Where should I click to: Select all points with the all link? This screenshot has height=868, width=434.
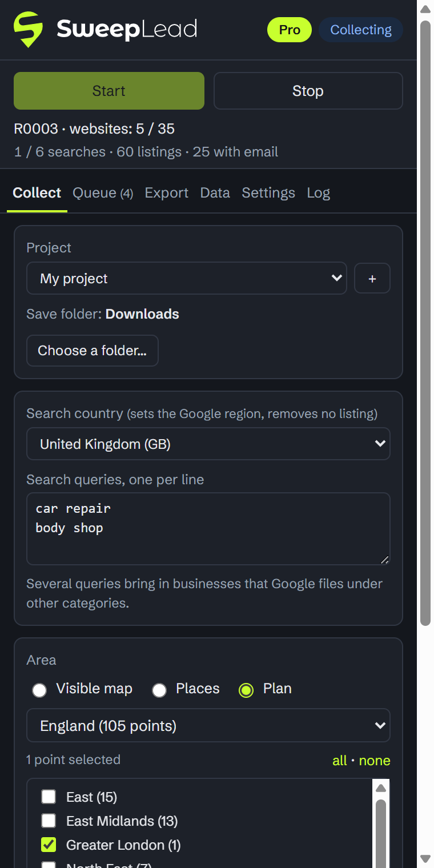tap(340, 761)
